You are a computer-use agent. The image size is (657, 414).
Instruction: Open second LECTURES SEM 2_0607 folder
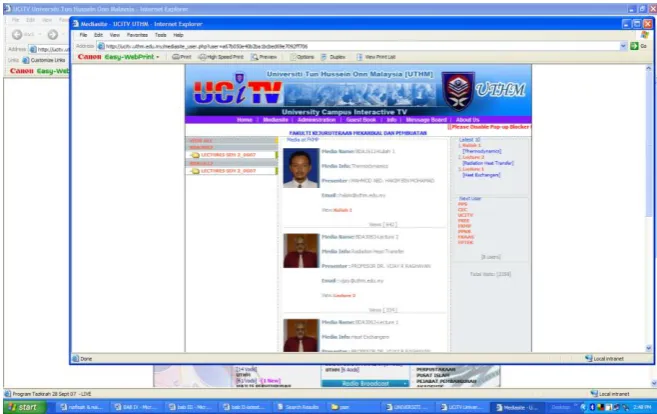[228, 171]
